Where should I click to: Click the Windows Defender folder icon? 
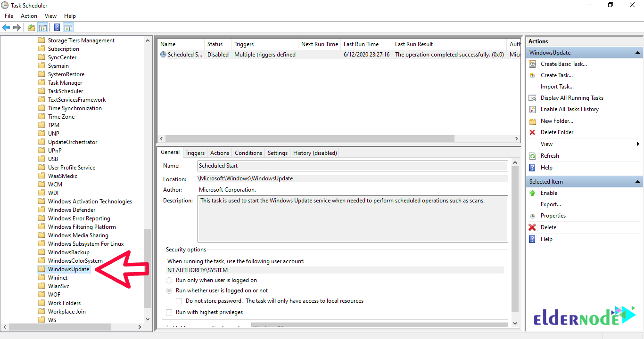pyautogui.click(x=41, y=210)
